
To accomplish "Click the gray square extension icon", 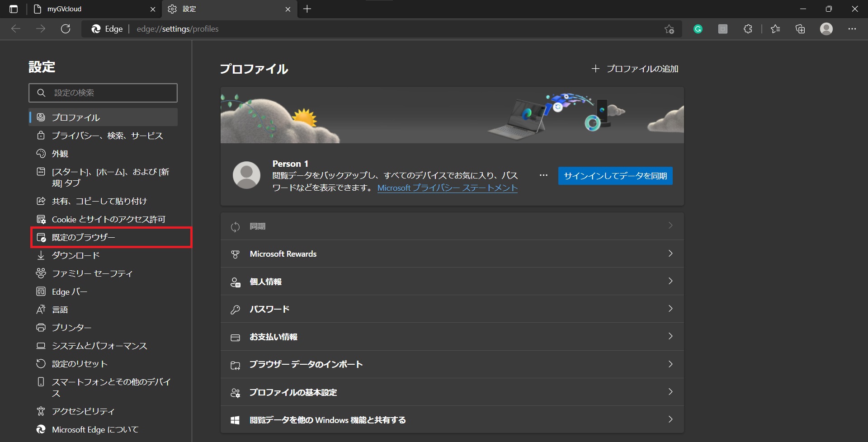I will click(723, 29).
